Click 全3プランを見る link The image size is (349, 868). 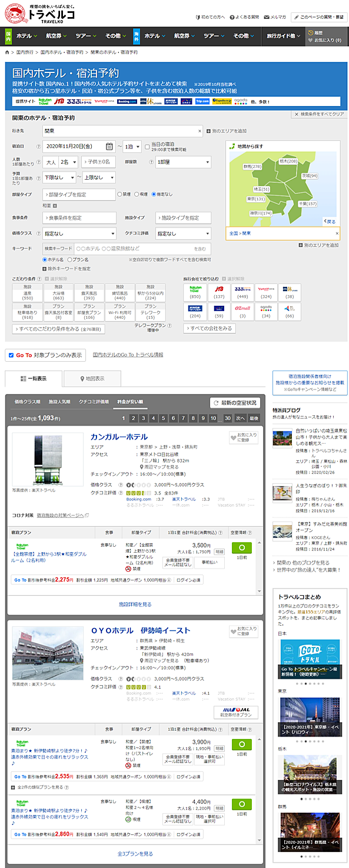point(135,853)
